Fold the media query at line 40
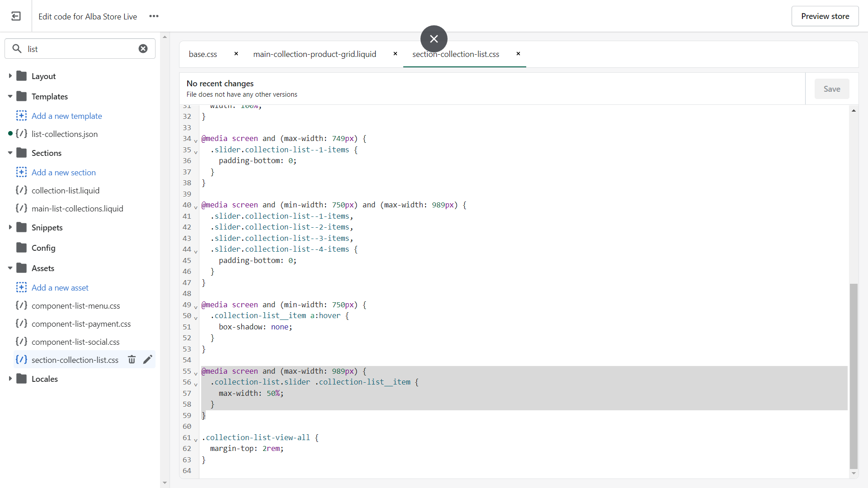The width and height of the screenshot is (868, 488). [x=196, y=207]
